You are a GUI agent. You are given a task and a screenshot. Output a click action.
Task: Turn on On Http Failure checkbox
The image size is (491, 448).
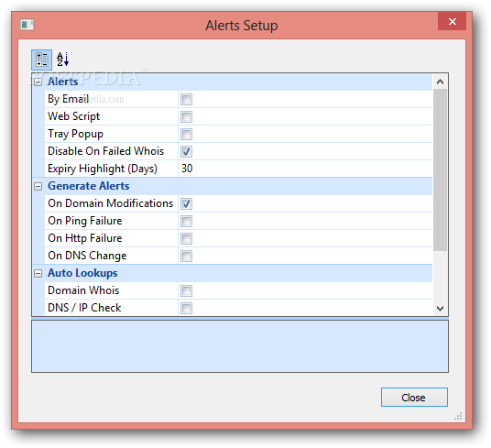[186, 238]
